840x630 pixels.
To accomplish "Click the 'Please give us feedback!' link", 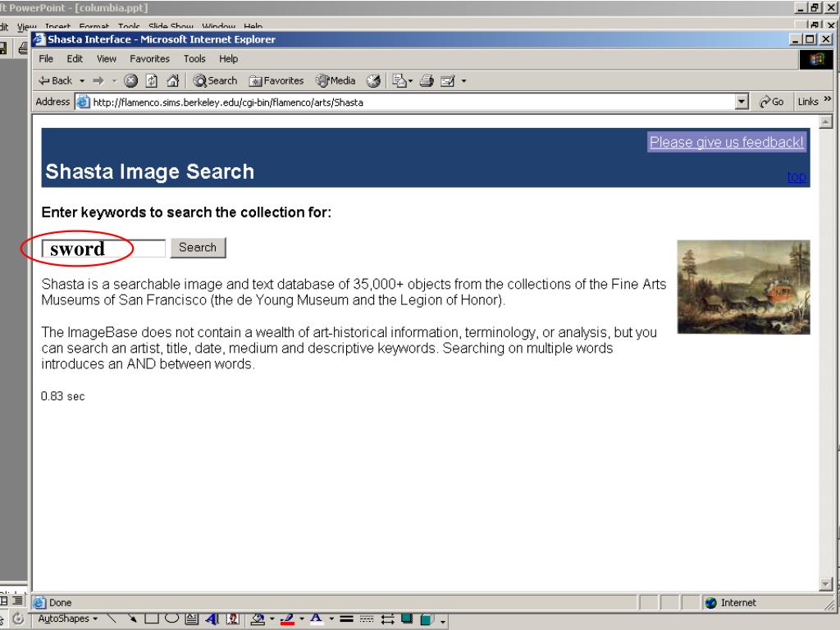I will click(727, 143).
